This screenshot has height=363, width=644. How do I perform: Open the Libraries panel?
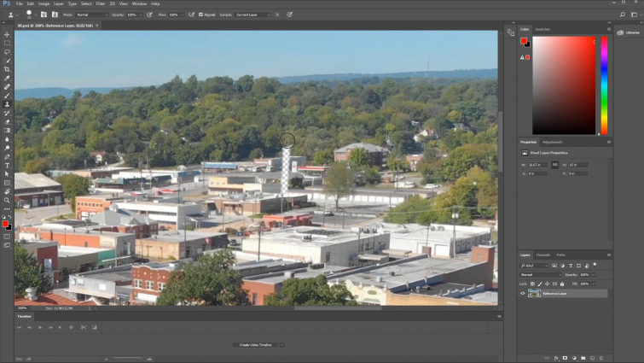(628, 32)
